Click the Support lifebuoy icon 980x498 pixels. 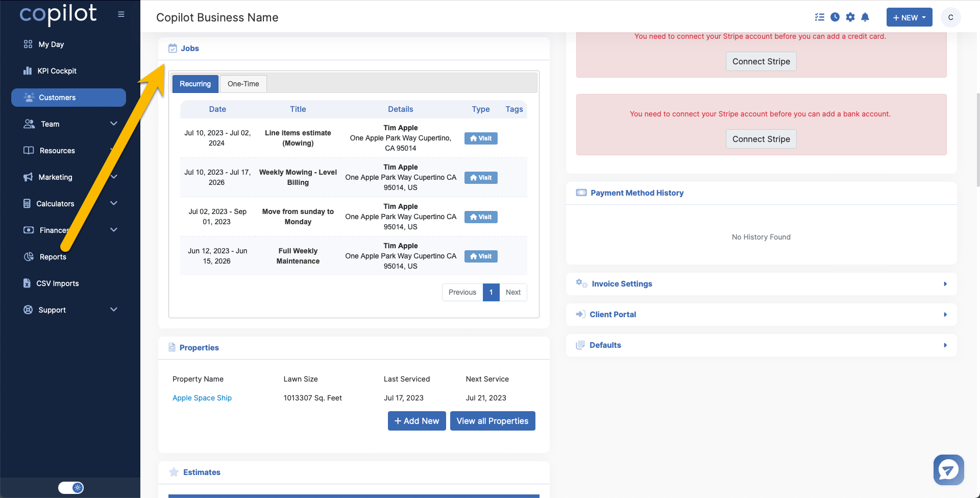(x=28, y=310)
